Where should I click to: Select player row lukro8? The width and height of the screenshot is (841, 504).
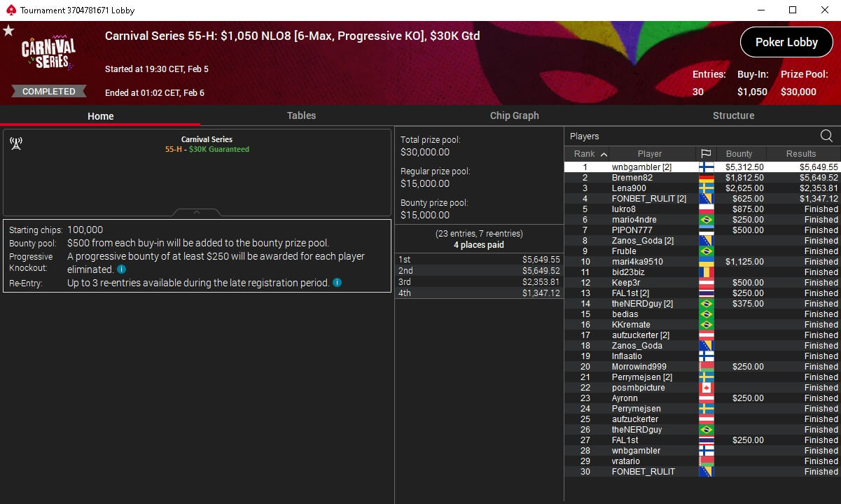[x=702, y=209]
